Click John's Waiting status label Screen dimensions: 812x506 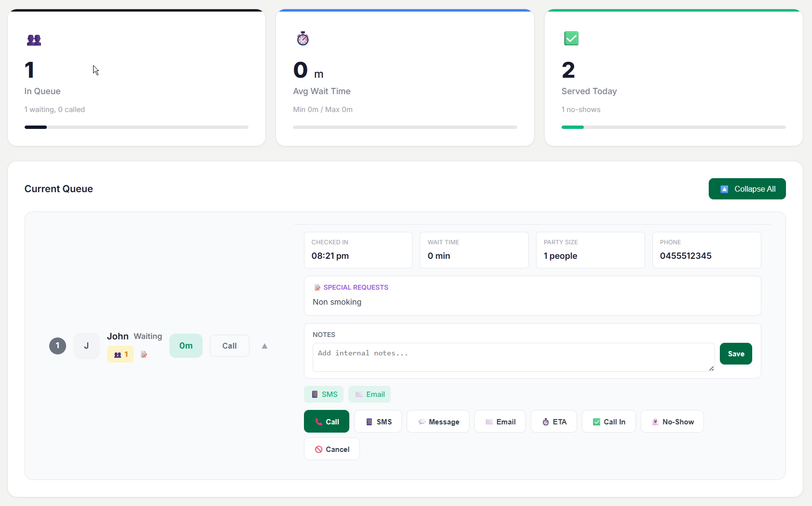[x=148, y=336]
